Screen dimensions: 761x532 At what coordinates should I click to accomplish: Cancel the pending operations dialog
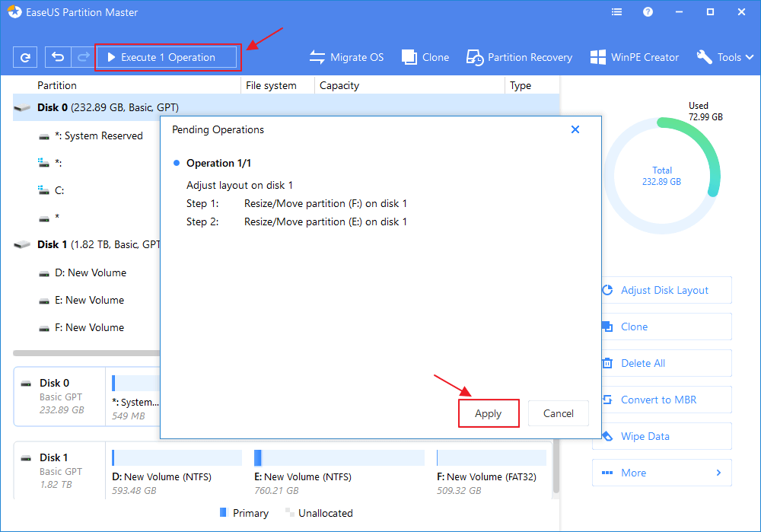(558, 413)
